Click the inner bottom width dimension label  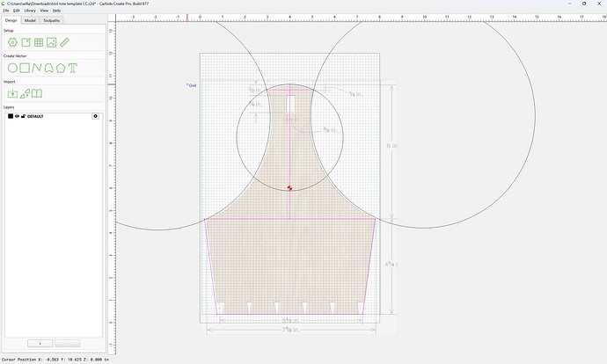coord(290,320)
